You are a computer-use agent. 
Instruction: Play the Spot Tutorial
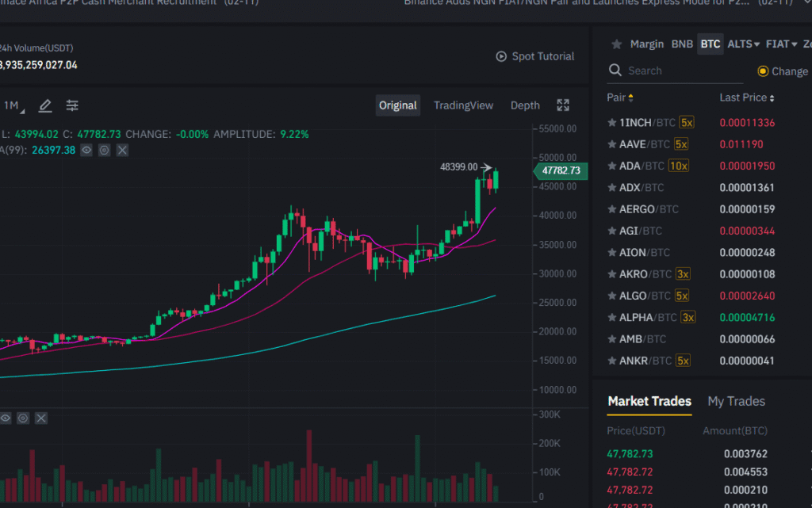click(x=534, y=56)
